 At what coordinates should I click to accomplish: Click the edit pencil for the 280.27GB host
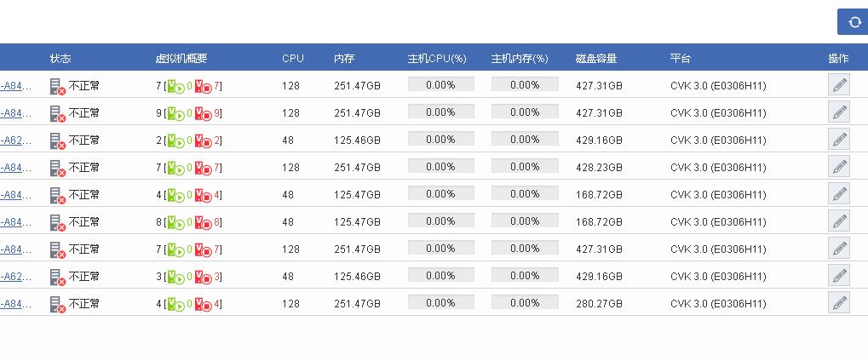click(839, 303)
